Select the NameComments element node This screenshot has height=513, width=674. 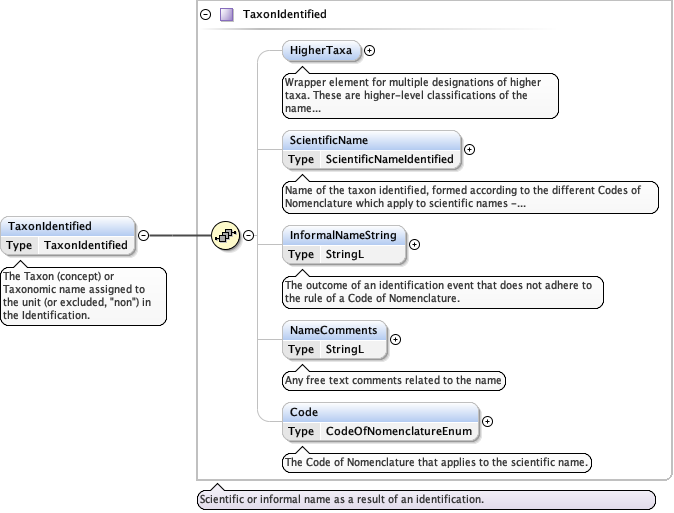333,330
